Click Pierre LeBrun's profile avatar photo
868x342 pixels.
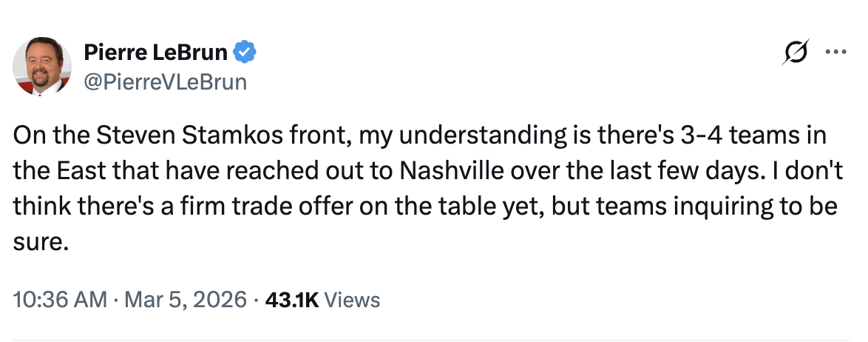42,67
